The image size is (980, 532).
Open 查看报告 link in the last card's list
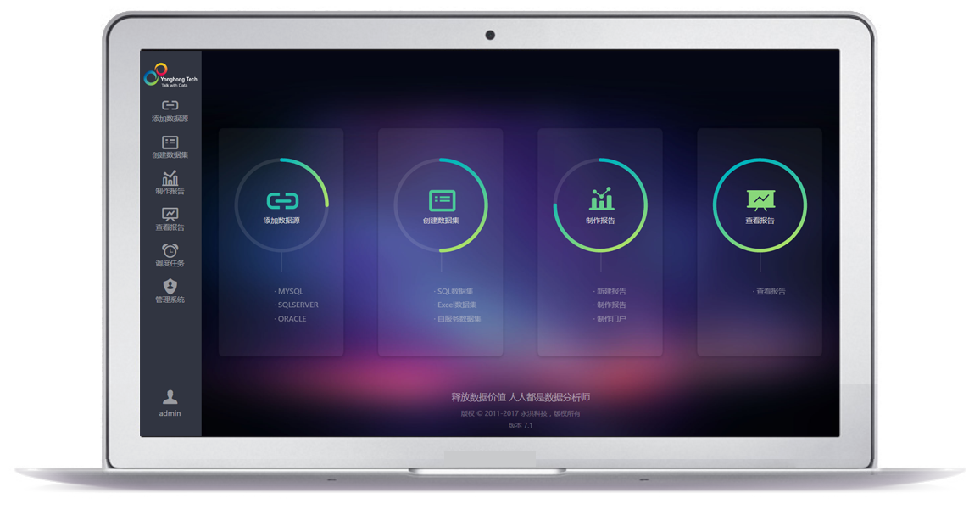[770, 292]
